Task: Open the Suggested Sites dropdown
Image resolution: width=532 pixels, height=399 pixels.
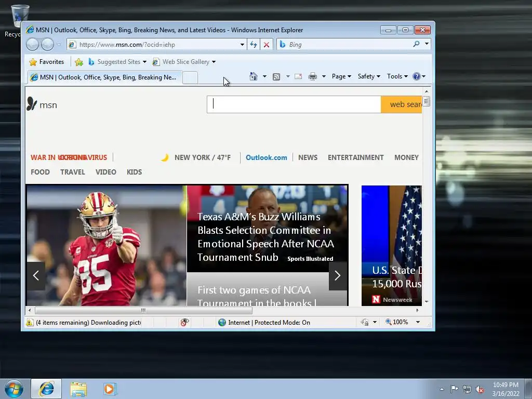Action: [x=117, y=62]
